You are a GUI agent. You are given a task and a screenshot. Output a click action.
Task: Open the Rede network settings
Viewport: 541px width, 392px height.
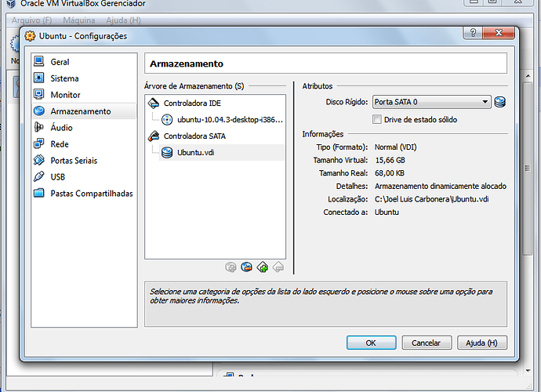point(84,144)
